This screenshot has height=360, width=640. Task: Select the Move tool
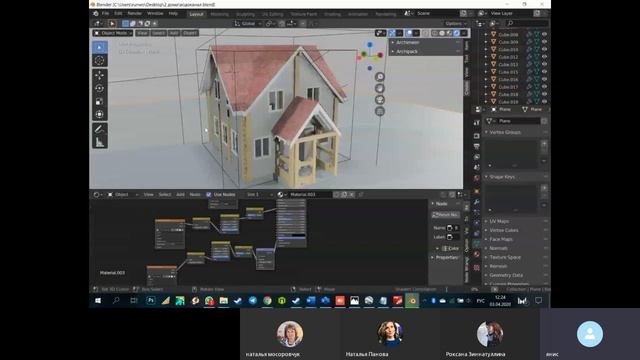(x=100, y=75)
